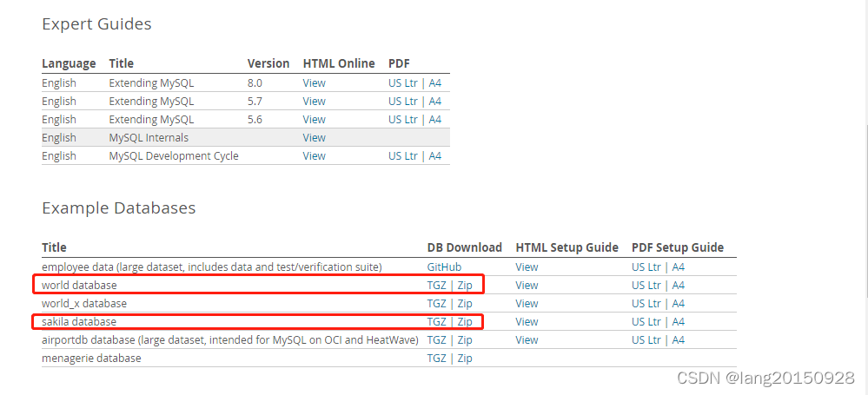Open A4 setup guide for world_x database

coord(678,304)
